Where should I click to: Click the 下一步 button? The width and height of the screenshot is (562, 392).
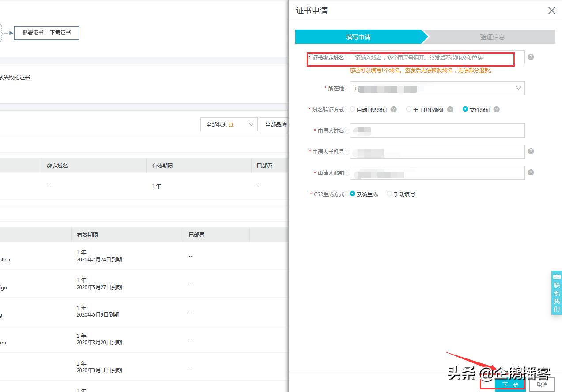(510, 385)
